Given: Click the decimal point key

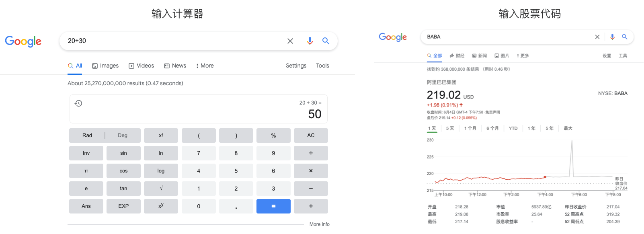Looking at the screenshot, I should 236,206.
